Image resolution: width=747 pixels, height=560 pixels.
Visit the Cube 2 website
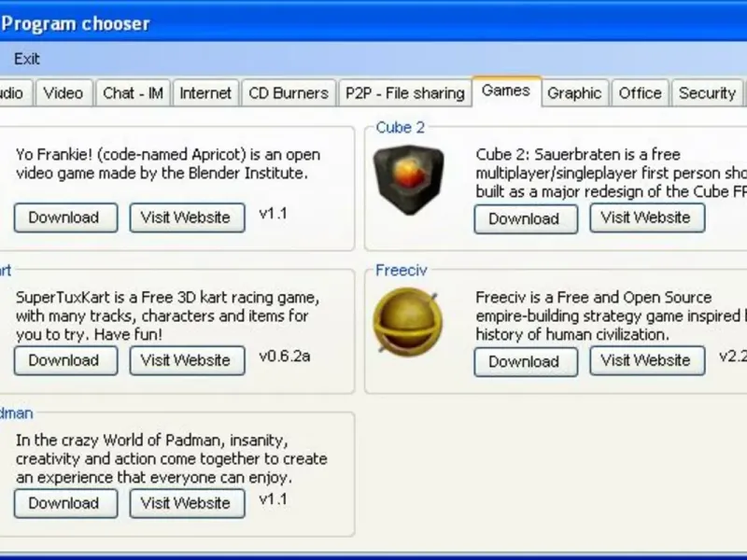click(x=647, y=217)
